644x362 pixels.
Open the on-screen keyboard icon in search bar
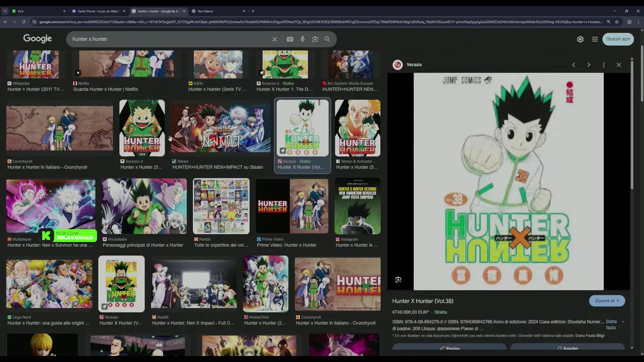pos(290,39)
